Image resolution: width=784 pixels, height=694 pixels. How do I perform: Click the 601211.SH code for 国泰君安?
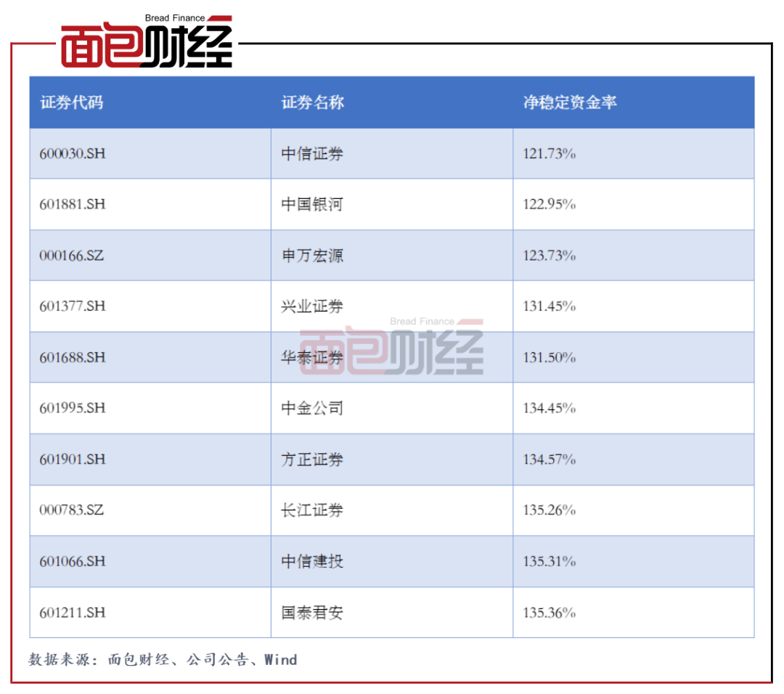pos(73,613)
